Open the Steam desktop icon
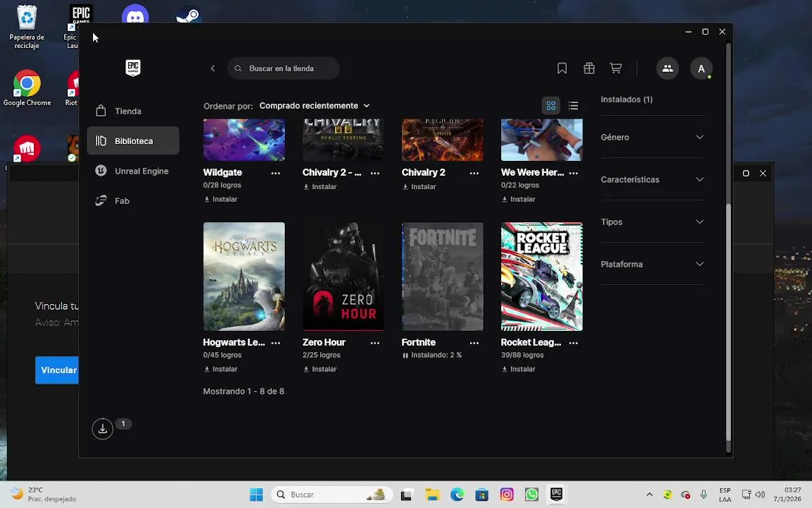The height and width of the screenshot is (508, 812). [187, 16]
